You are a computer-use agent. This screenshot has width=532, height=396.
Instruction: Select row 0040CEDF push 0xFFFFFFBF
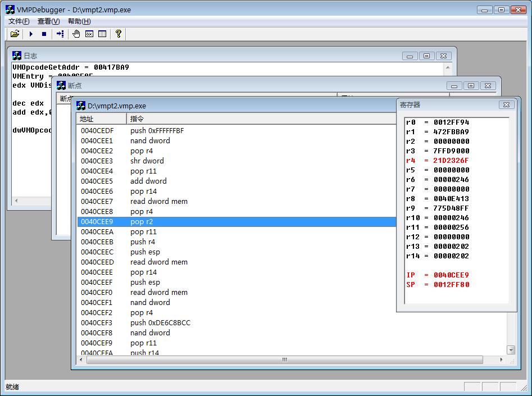pyautogui.click(x=237, y=131)
